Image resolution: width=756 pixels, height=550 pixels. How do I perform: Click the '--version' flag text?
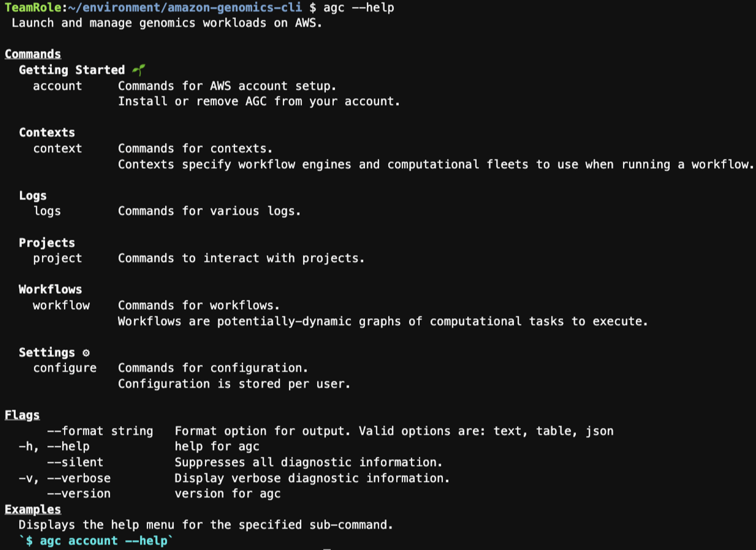[79, 493]
